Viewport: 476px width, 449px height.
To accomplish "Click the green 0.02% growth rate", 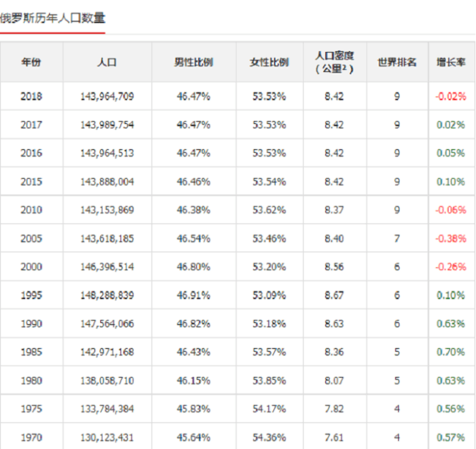I will tap(451, 125).
